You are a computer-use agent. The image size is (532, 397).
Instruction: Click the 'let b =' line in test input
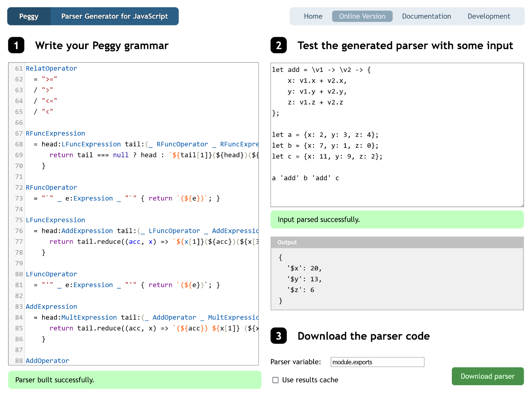click(325, 146)
